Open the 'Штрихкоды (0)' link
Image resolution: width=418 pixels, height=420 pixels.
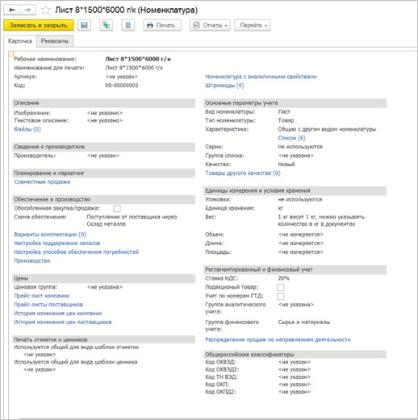pos(224,85)
